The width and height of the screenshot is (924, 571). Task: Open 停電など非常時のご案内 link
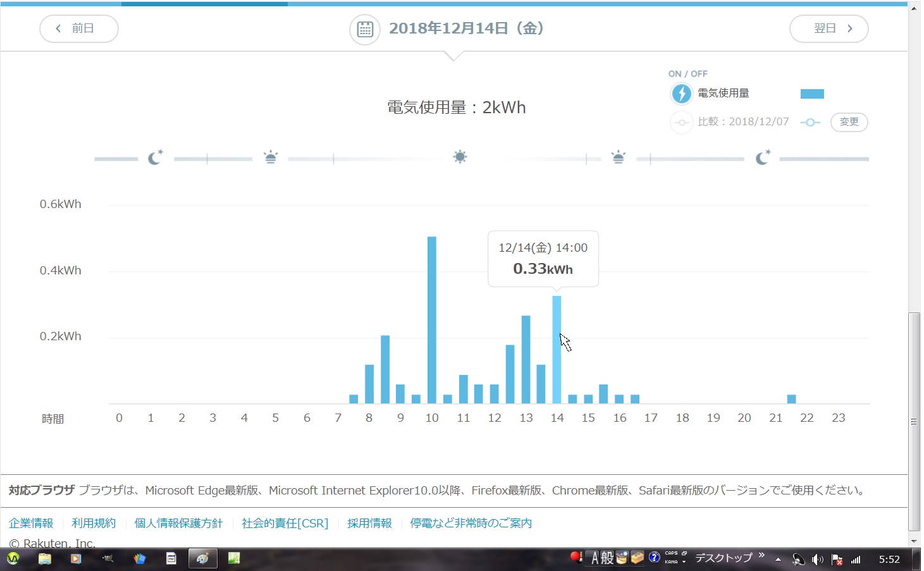pos(471,524)
